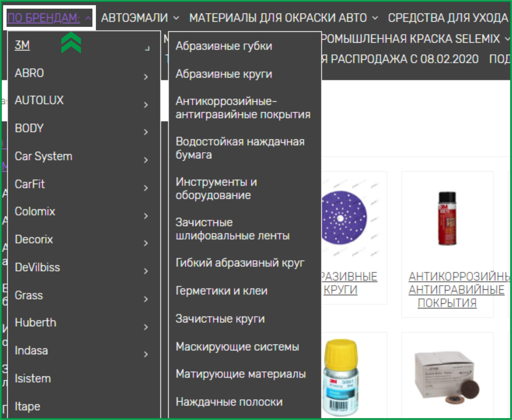Open Абразивные губки category
Viewport: 512px width, 420px height.
click(224, 46)
